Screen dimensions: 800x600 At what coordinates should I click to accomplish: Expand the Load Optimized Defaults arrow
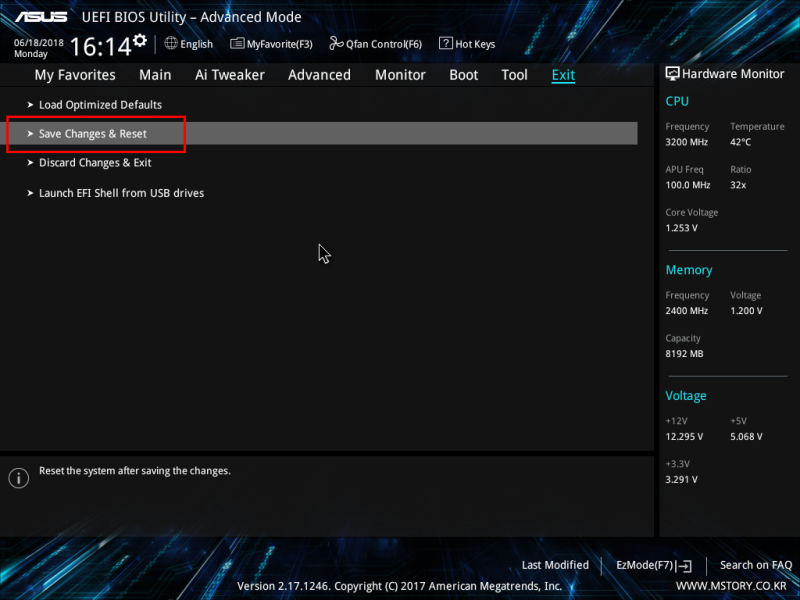pos(30,105)
